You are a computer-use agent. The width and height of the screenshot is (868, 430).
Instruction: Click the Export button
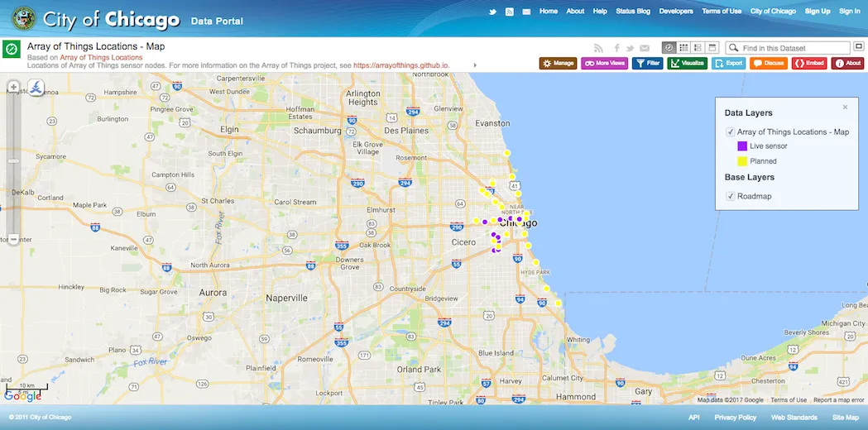728,63
